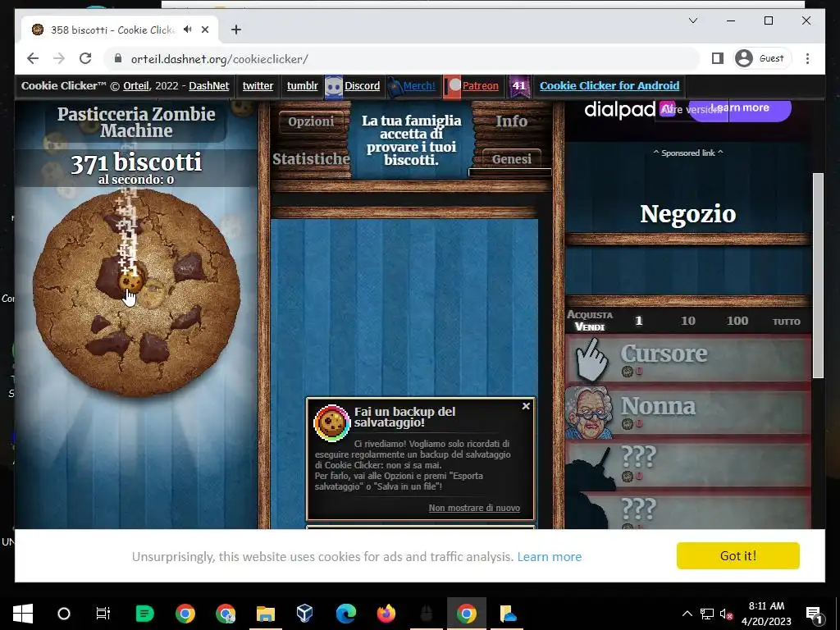The height and width of the screenshot is (630, 840).
Task: Click the dialpad ad Learn more button
Action: coord(740,109)
